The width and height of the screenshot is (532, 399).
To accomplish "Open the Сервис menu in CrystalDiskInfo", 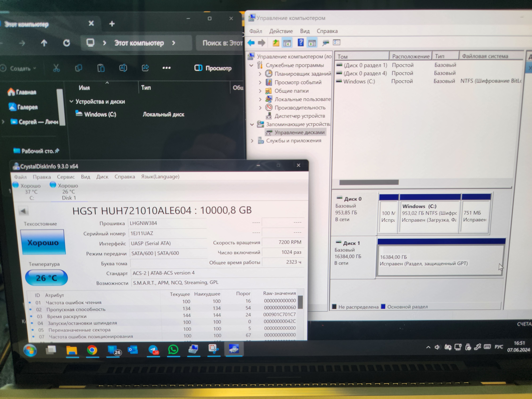I will pos(66,177).
